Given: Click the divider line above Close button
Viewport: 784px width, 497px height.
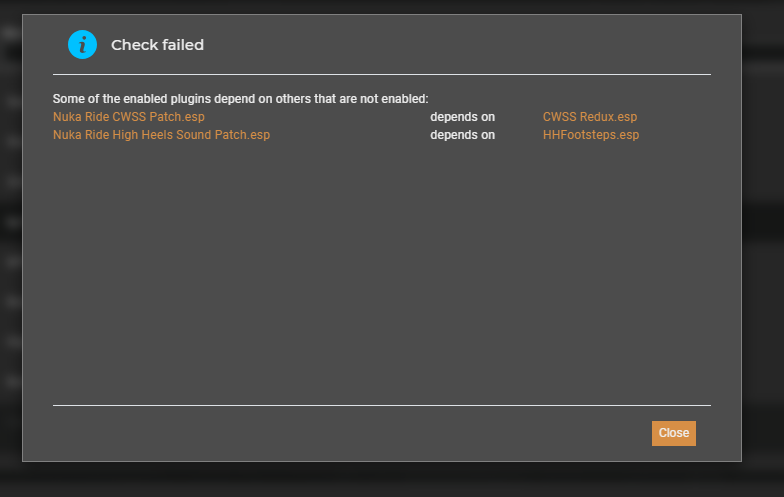Looking at the screenshot, I should tap(382, 406).
